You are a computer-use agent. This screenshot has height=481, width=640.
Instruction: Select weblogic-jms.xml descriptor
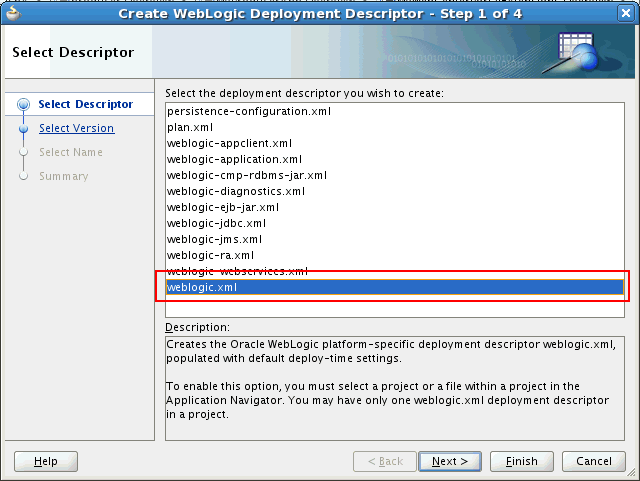tap(395, 239)
